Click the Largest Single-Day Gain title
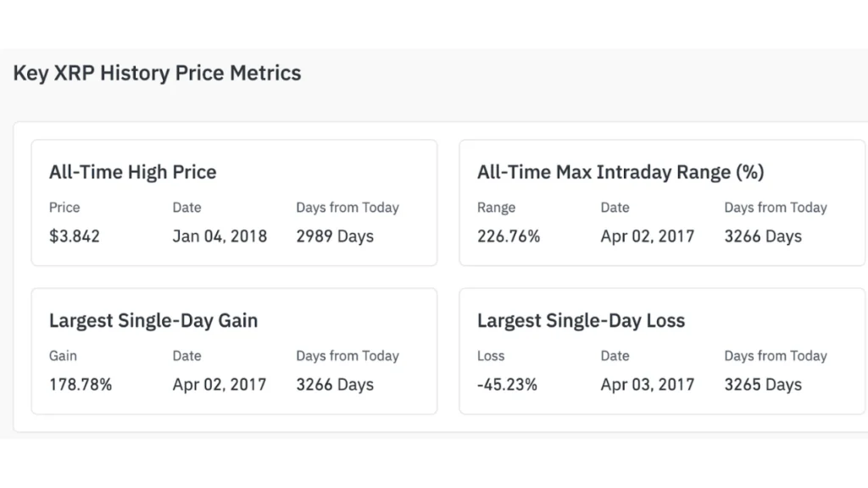This screenshot has width=868, height=488. pos(153,321)
